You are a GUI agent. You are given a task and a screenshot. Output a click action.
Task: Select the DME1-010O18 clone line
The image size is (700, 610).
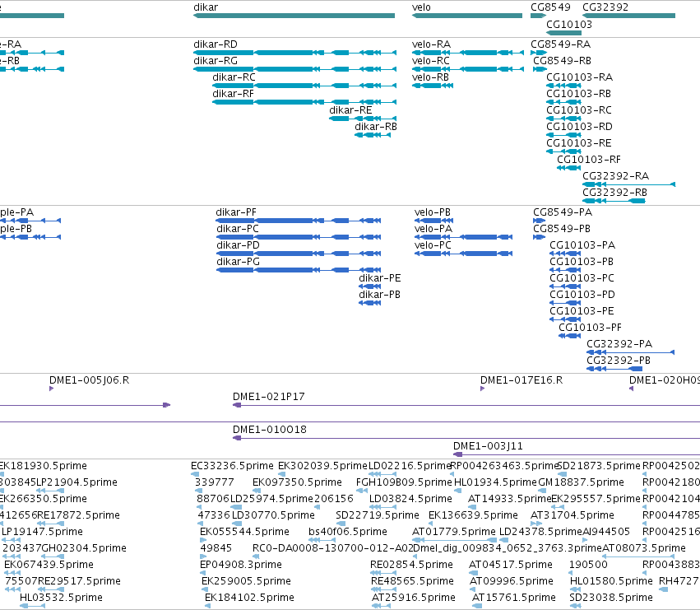pyautogui.click(x=466, y=439)
